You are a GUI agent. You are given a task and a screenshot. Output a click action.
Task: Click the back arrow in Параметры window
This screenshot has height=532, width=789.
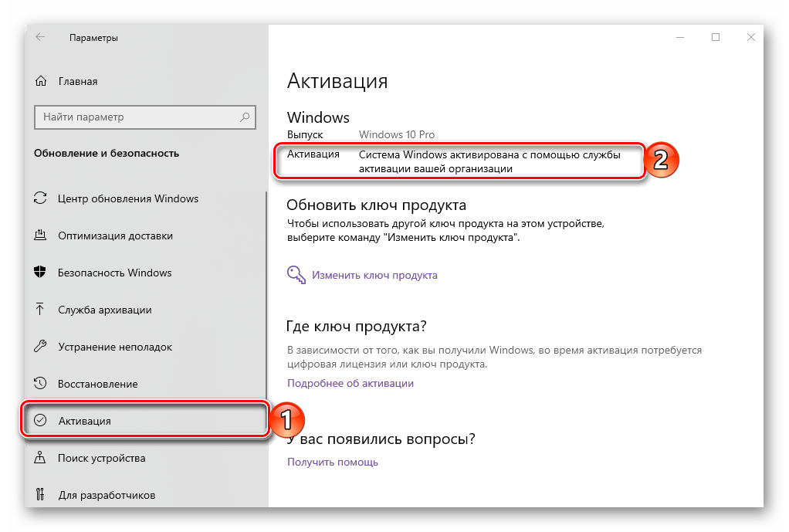[40, 37]
